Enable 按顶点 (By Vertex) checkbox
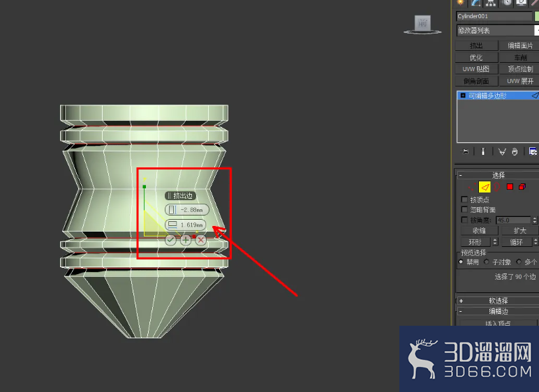This screenshot has height=392, width=539. point(464,199)
